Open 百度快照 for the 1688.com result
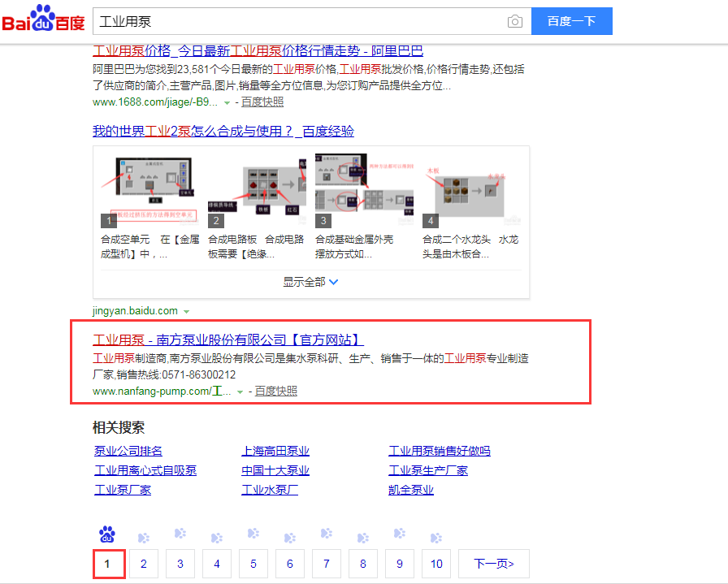This screenshot has height=584, width=728. pos(262,102)
